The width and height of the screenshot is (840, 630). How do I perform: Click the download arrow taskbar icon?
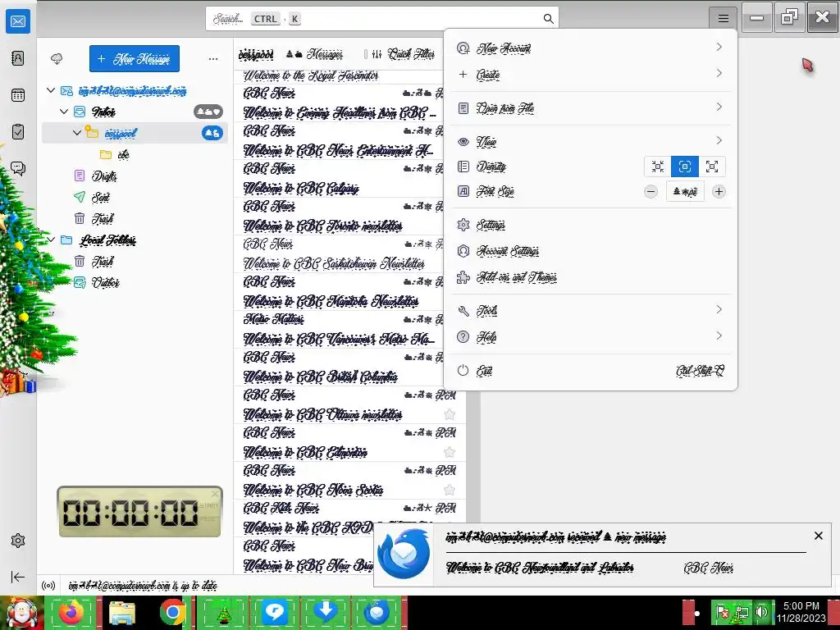pos(325,612)
